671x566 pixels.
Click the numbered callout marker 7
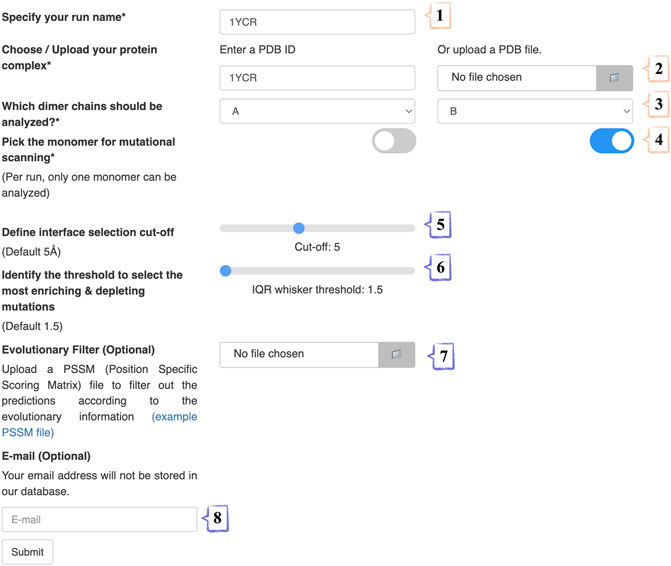443,356
